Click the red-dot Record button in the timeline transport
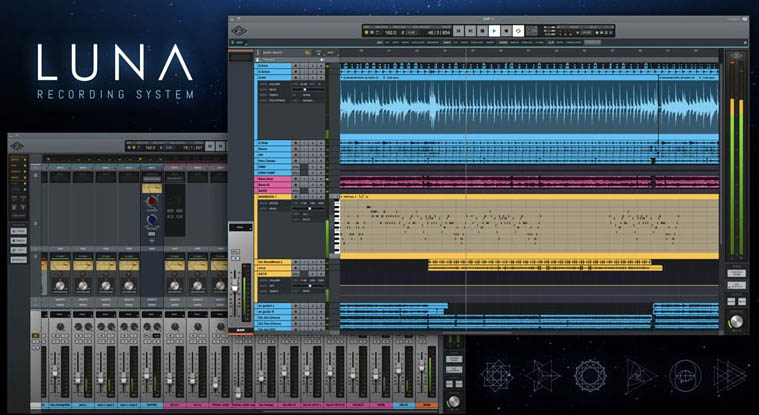The image size is (759, 415). coord(506,31)
